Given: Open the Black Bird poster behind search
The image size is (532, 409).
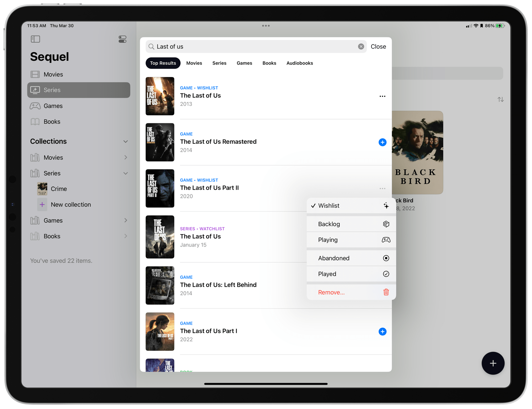Looking at the screenshot, I should [x=417, y=153].
